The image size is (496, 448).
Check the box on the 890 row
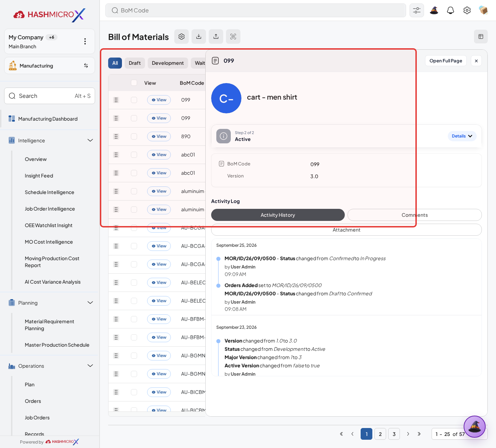(134, 136)
